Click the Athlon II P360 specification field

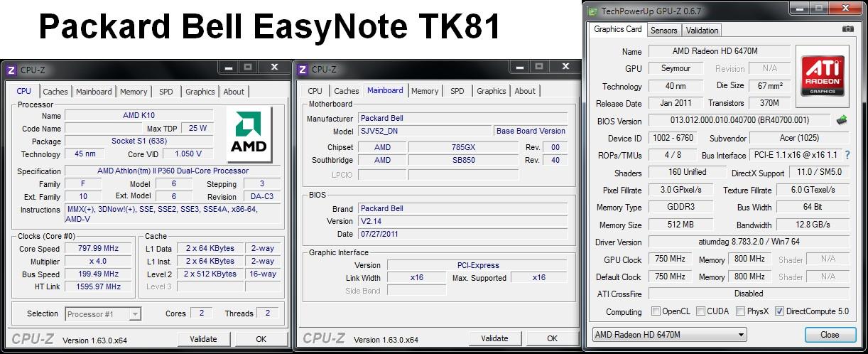(173, 171)
